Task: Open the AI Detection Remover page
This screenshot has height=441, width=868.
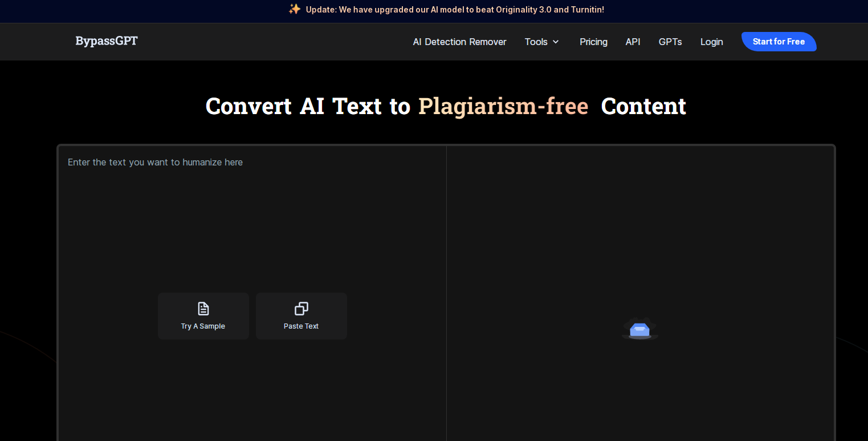Action: click(459, 42)
